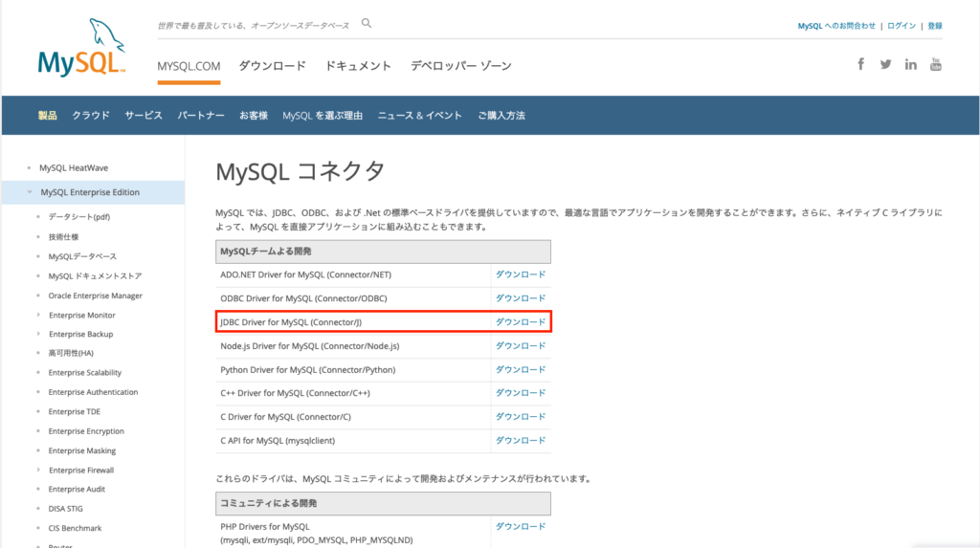Open MySQL HeatWave in sidebar
Image resolution: width=980 pixels, height=548 pixels.
74,167
